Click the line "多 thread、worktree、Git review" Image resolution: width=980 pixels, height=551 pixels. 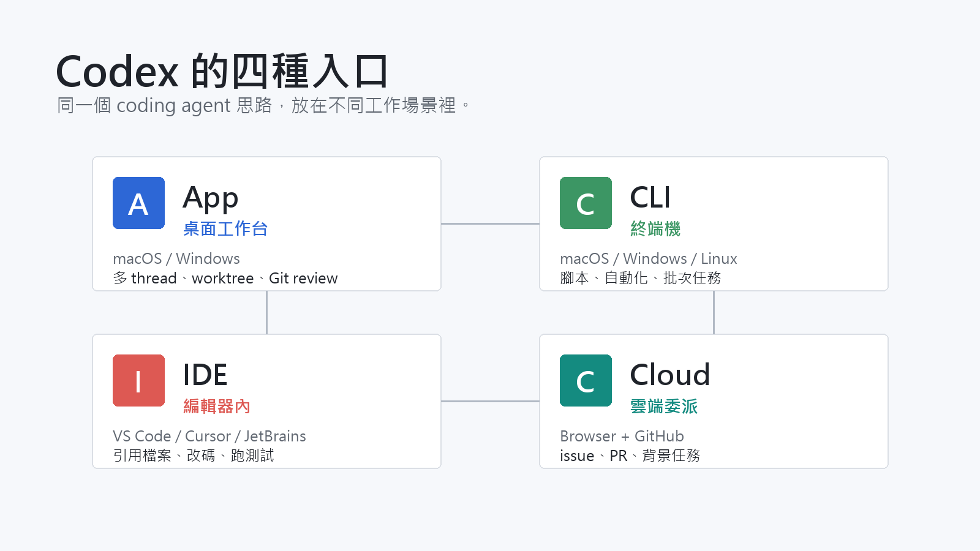click(225, 278)
